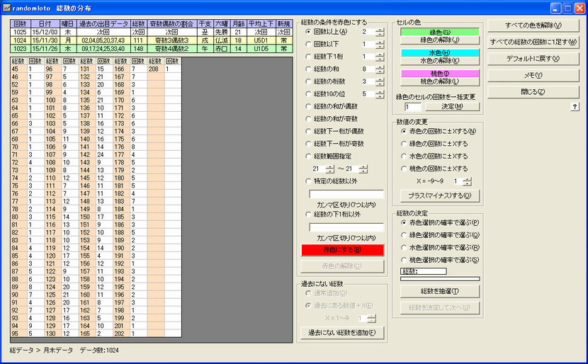Viewport: 588px width, 364px height.
Task: Decrease the 総数の桁数 spinner value
Action: tap(380, 84)
